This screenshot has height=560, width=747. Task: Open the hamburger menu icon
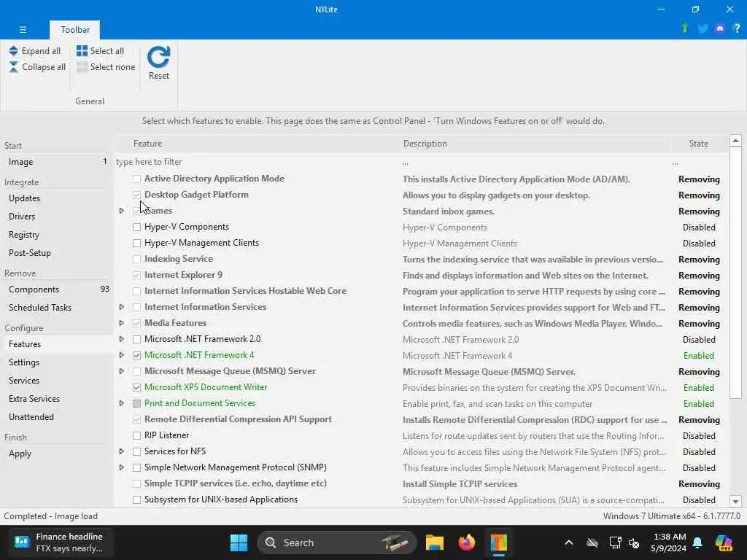click(x=23, y=29)
